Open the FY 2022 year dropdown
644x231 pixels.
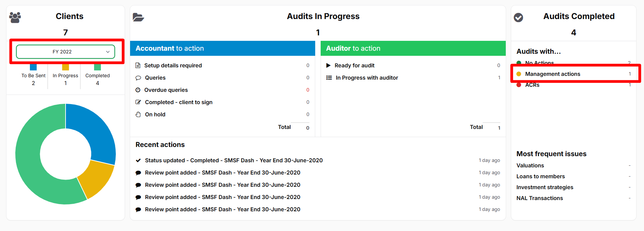[x=66, y=52]
